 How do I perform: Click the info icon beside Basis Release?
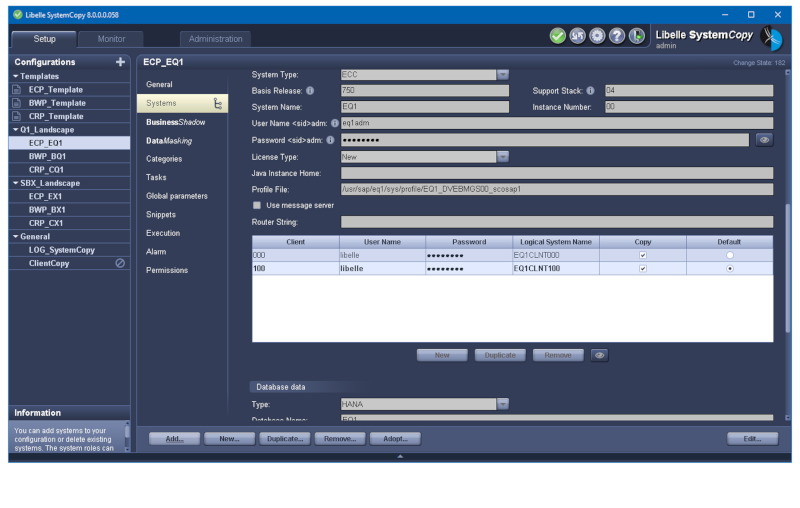(x=310, y=90)
